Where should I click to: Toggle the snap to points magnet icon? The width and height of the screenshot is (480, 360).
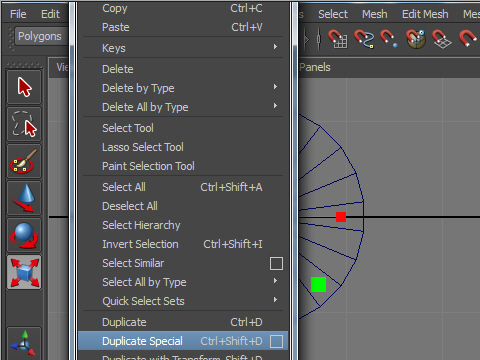coord(389,39)
